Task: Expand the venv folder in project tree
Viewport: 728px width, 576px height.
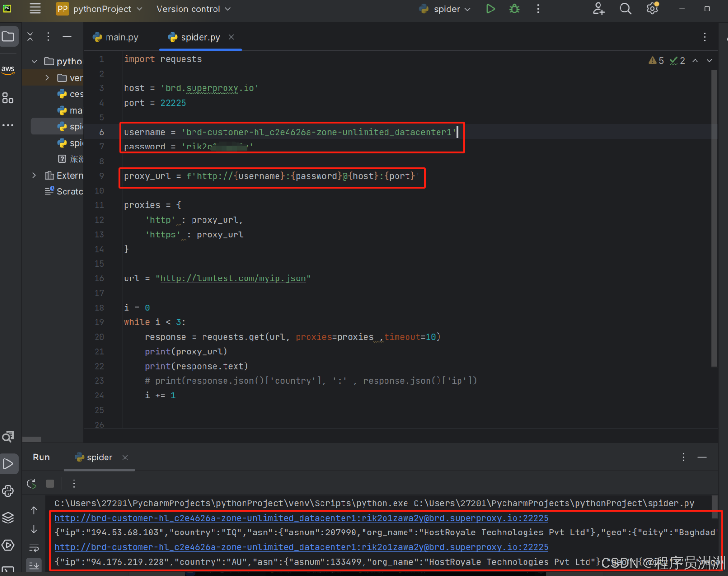Action: coord(47,78)
